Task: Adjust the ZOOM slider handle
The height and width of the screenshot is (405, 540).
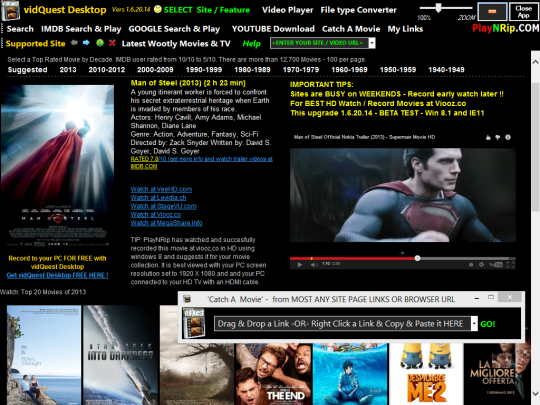Action: point(438,8)
